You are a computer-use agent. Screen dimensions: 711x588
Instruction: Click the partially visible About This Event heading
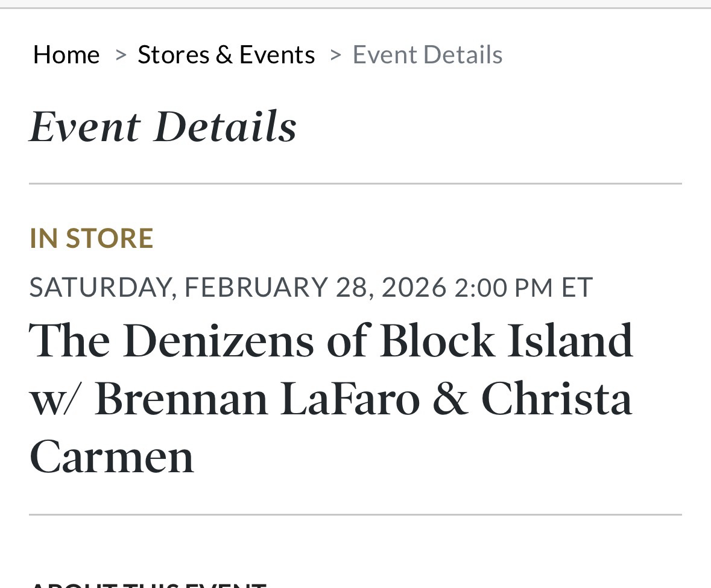point(148,584)
